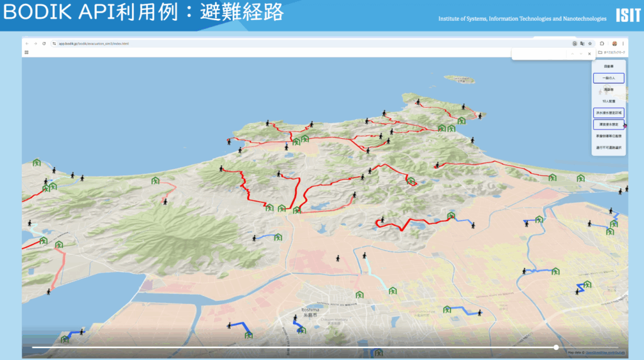Click the 10人配置 button
Screen dimensions: 644x360
[x=609, y=101]
